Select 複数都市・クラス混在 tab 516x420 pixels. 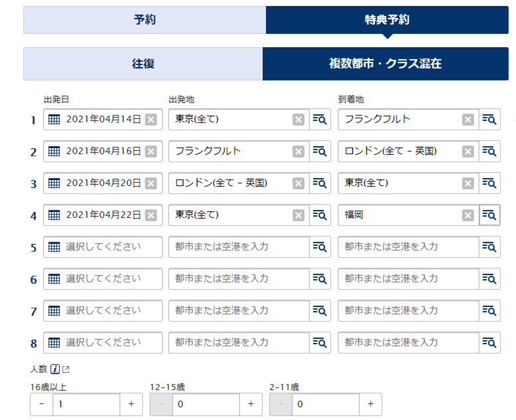[386, 64]
